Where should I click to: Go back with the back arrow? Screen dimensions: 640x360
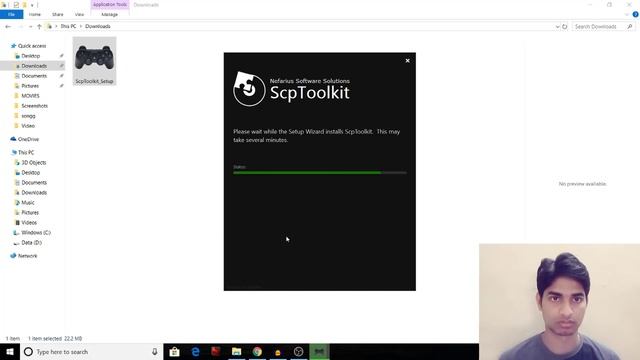coord(8,27)
